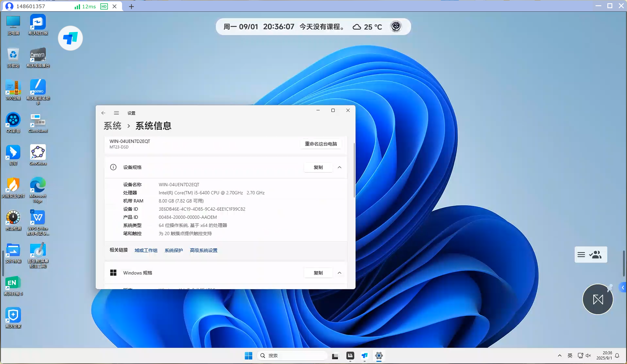Click the Windows Start button on taskbar
This screenshot has width=627, height=364.
click(248, 356)
